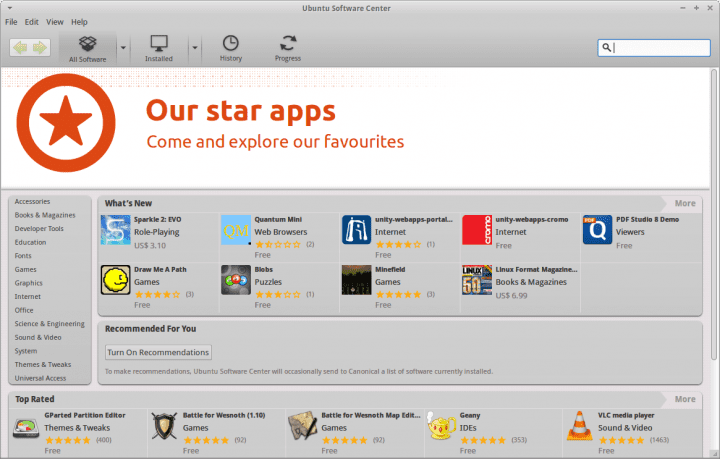Image resolution: width=720 pixels, height=459 pixels.
Task: Select the Education category
Action: coord(30,242)
